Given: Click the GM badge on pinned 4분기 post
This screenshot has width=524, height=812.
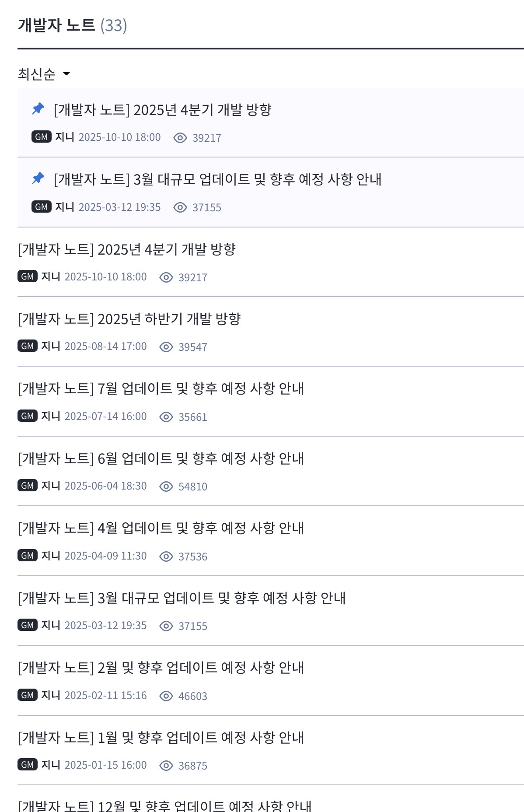Looking at the screenshot, I should tap(42, 137).
